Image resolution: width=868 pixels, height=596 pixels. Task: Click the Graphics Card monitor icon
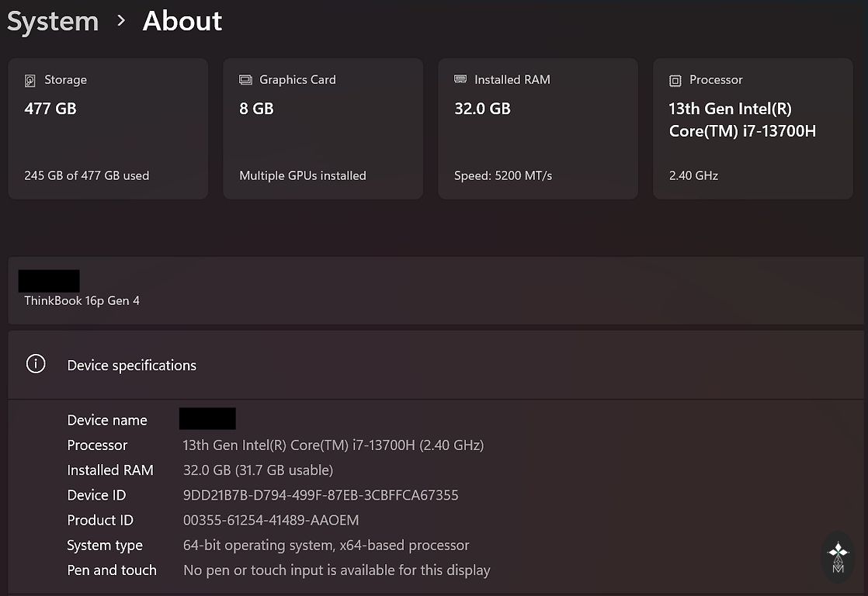click(245, 80)
